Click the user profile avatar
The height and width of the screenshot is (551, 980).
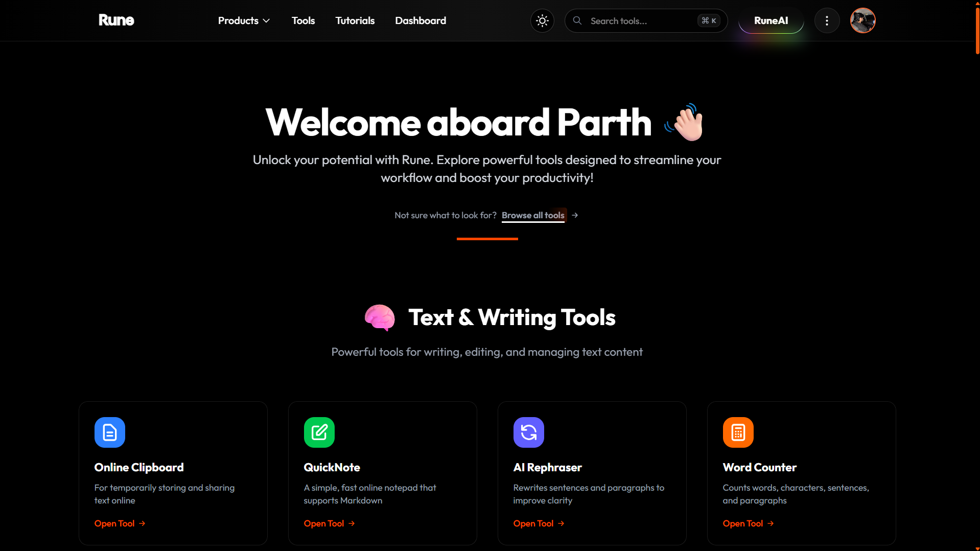(862, 21)
